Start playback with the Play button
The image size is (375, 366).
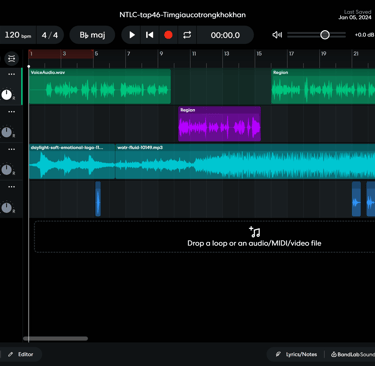click(x=132, y=35)
